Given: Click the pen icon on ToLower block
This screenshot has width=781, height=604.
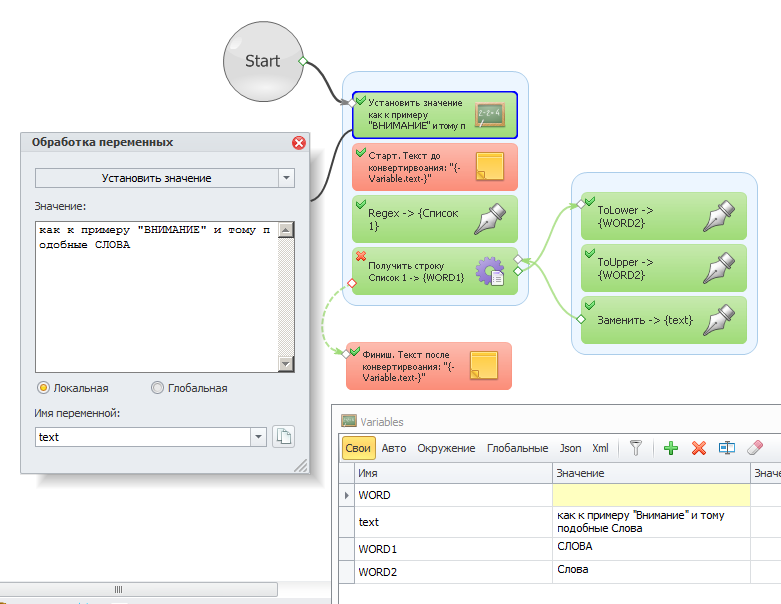Looking at the screenshot, I should tap(719, 216).
